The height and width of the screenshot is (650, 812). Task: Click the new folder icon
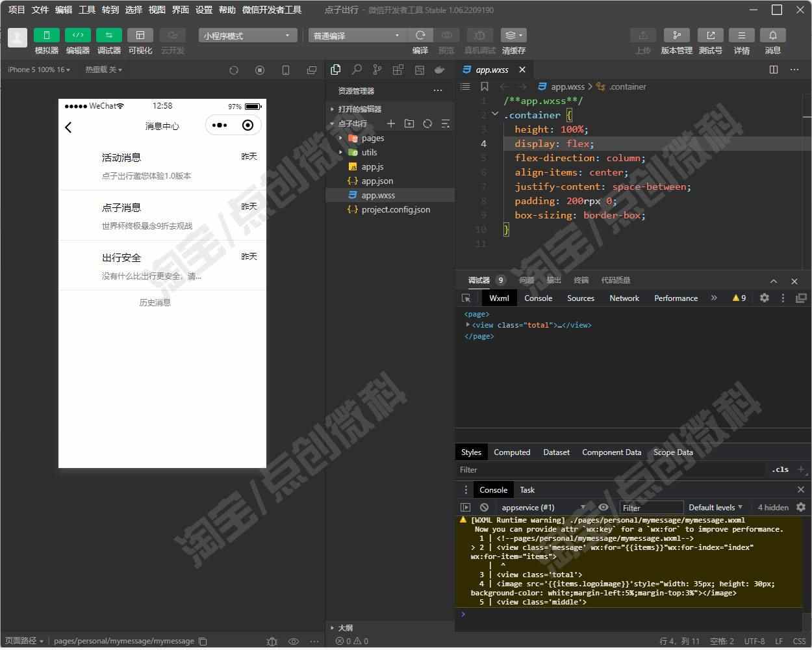coord(409,123)
